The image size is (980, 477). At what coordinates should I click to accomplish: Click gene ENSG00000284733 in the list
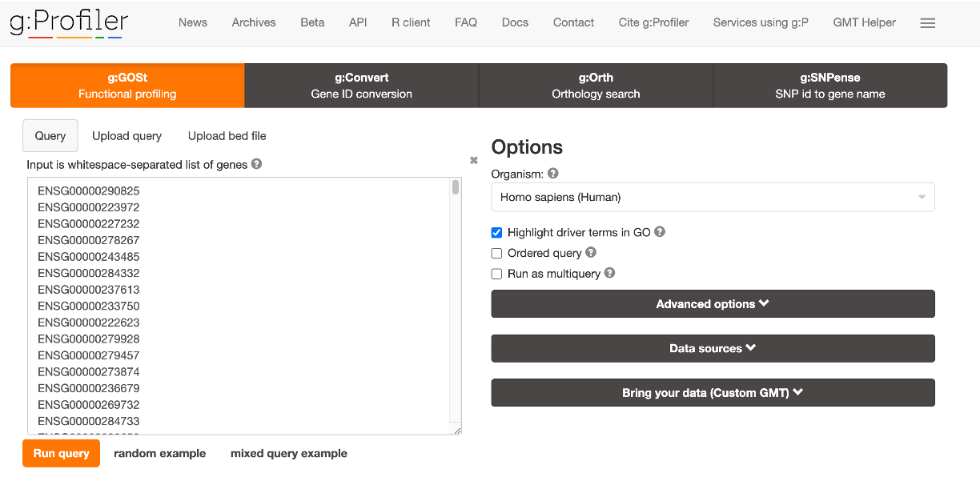pyautogui.click(x=89, y=421)
